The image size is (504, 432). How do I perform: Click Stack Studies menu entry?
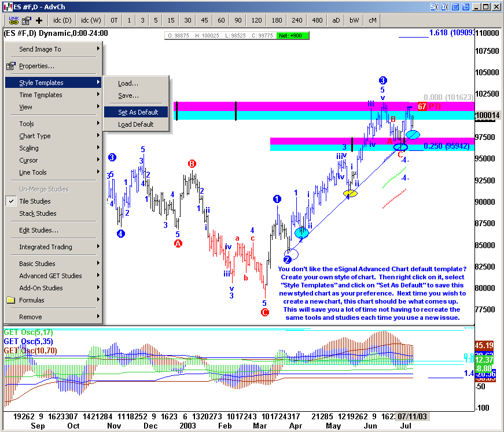(53, 213)
